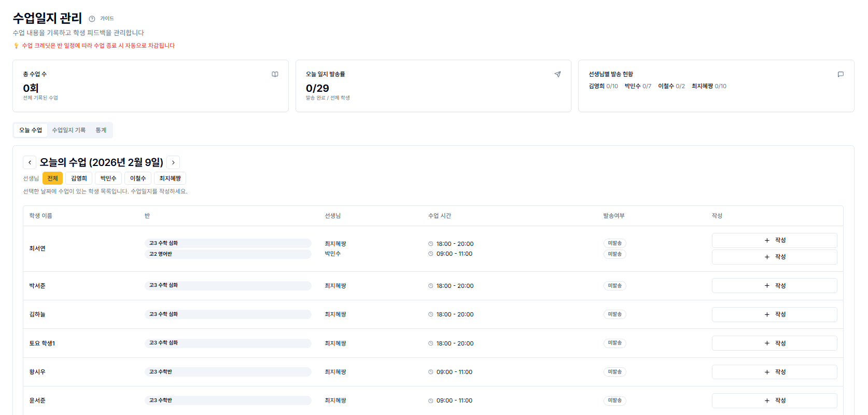Click 작성 button for 황시우
Viewport: 868px width, 415px height.
(x=774, y=372)
